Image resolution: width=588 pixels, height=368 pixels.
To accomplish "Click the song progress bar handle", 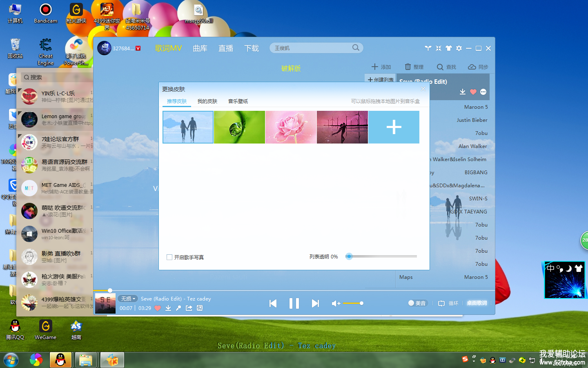I will click(x=110, y=290).
